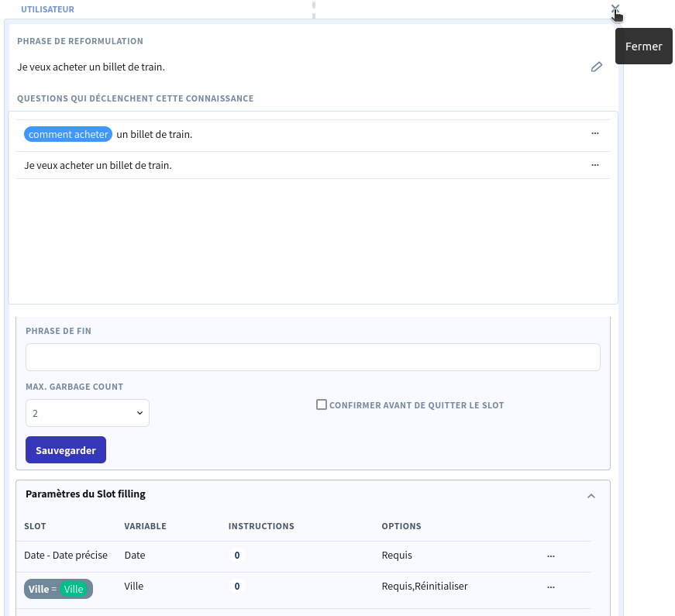The height and width of the screenshot is (616, 675).
Task: Enable "Confirmer avant de quitter le slot"
Action: [322, 404]
